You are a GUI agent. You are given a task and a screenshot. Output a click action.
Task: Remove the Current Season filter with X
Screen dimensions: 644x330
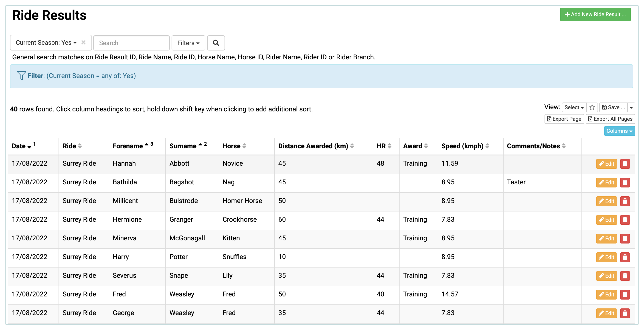coord(83,42)
